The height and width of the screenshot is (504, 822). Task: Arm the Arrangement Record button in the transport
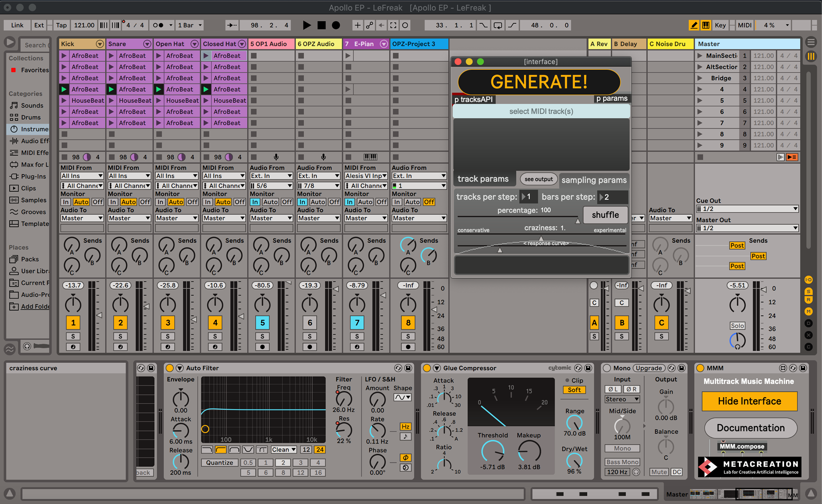(x=336, y=25)
